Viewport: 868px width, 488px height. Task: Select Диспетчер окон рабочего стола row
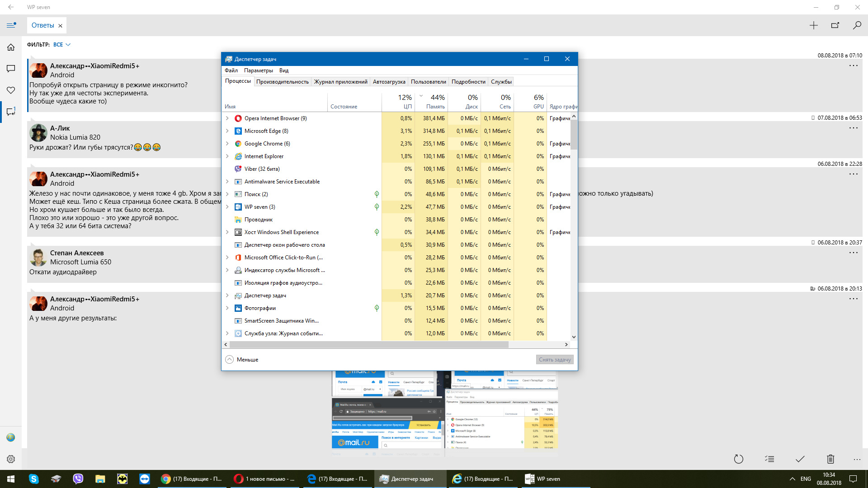396,245
